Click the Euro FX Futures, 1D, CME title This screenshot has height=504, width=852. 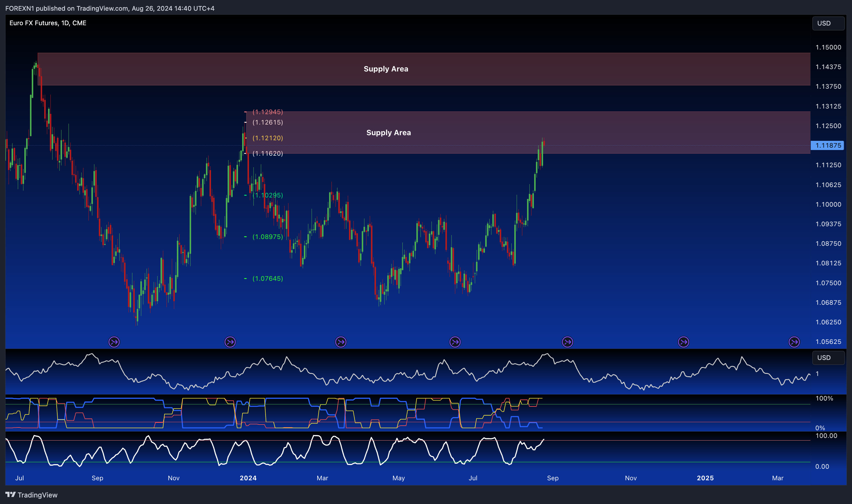(x=48, y=23)
